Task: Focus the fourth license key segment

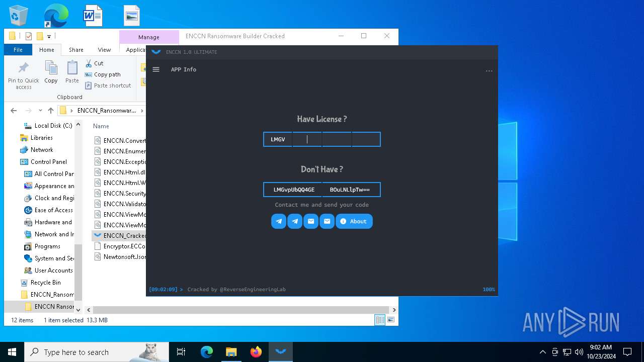Action: [366, 139]
